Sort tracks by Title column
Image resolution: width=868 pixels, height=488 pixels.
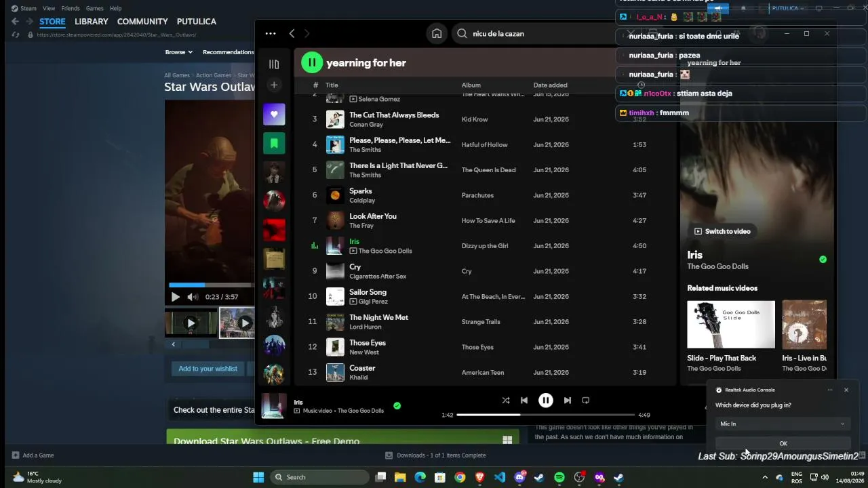(332, 85)
